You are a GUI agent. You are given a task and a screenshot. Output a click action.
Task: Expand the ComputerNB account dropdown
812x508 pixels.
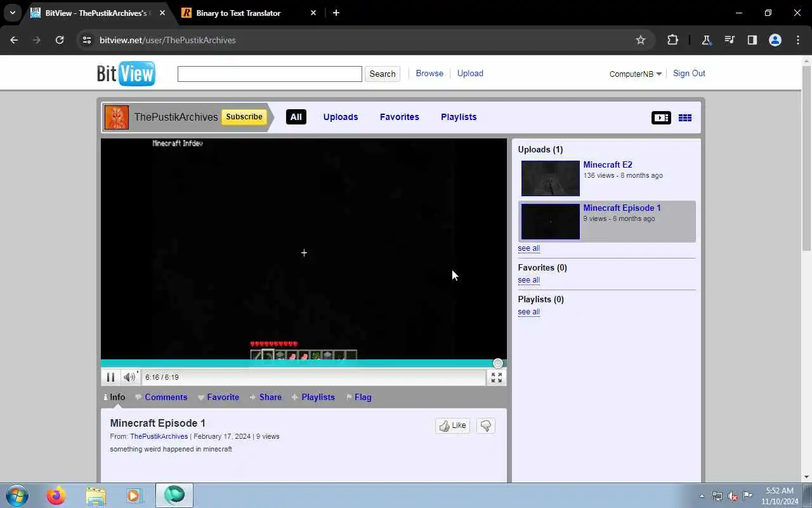(636, 74)
